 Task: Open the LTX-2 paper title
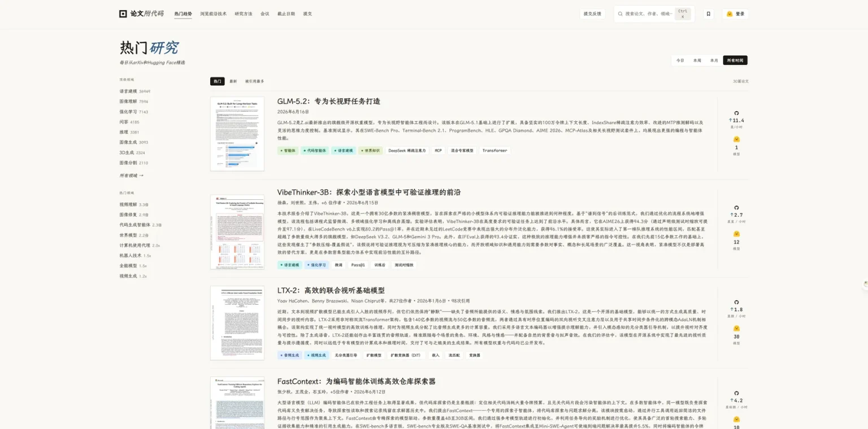(x=331, y=290)
